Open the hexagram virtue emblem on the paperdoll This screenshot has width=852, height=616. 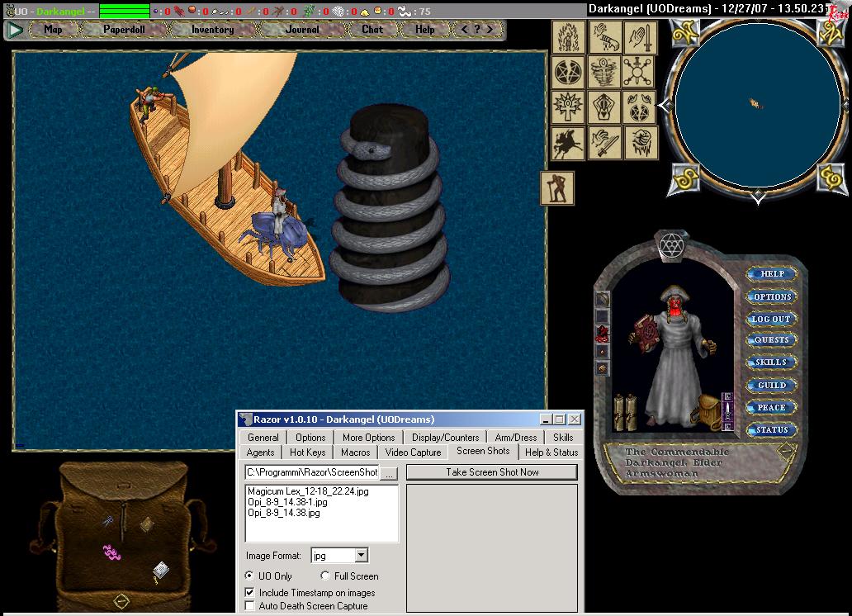[671, 244]
